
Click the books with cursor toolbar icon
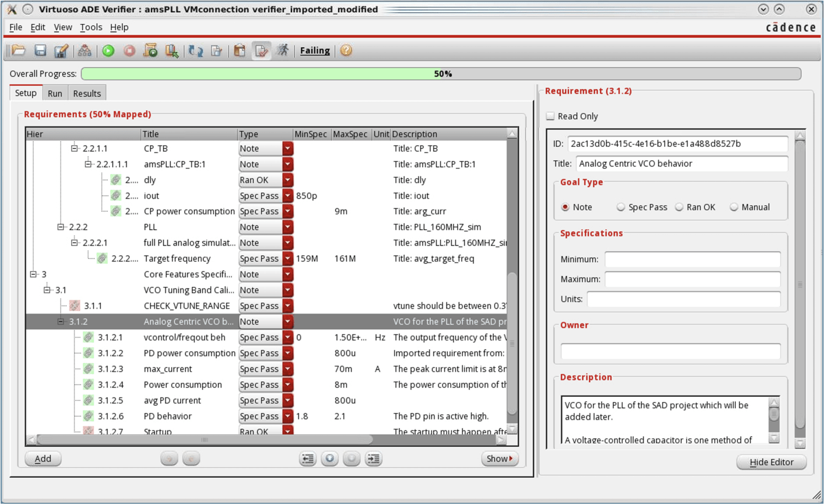[x=171, y=51]
